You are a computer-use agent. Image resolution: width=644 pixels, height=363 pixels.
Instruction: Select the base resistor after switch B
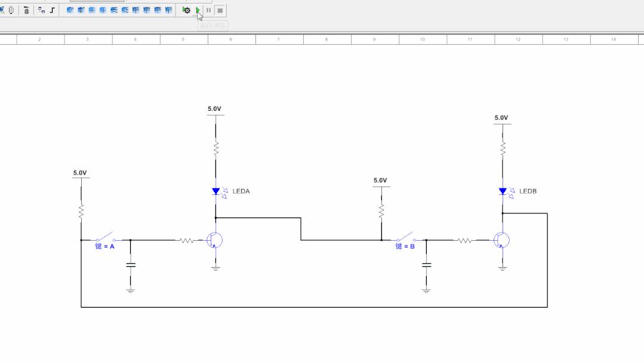tap(465, 240)
